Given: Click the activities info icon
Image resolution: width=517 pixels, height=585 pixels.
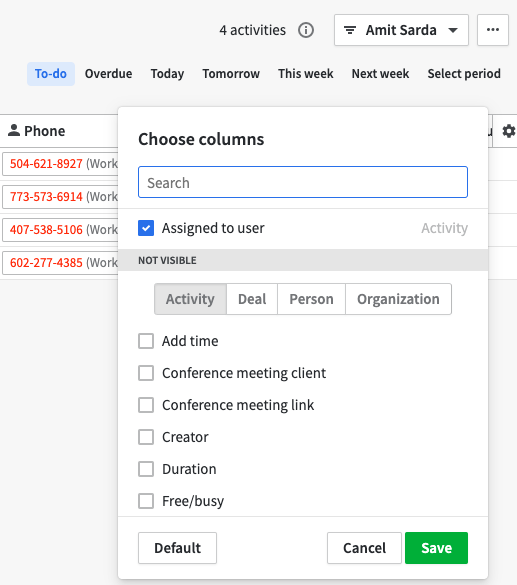Looking at the screenshot, I should 306,30.
